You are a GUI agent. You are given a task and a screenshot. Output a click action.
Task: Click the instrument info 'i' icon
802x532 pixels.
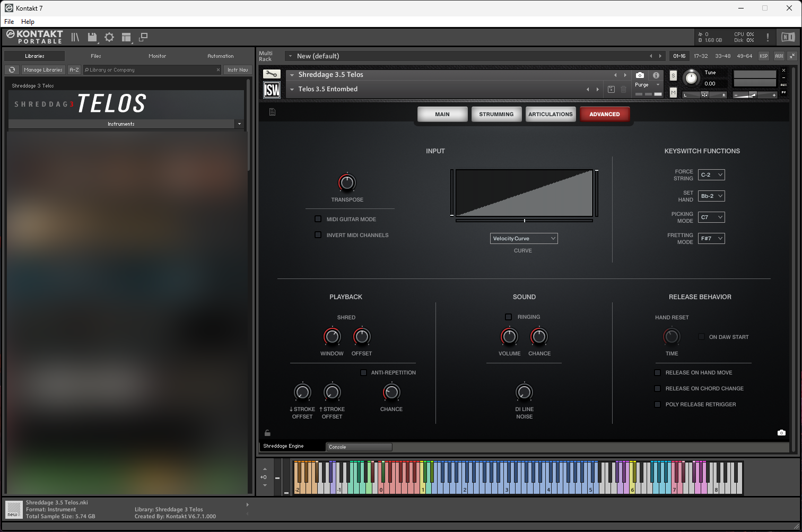click(656, 75)
